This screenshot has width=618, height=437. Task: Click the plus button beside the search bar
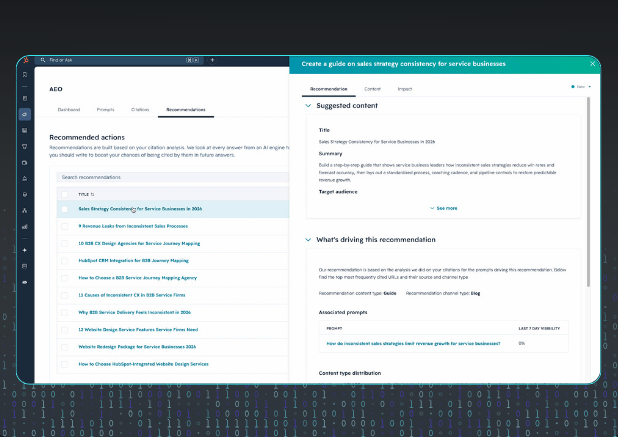pos(212,60)
